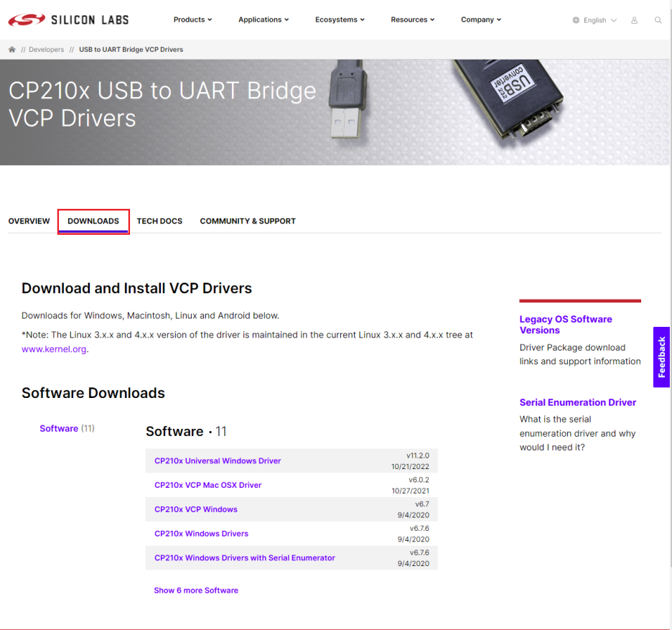Click the globe language icon
672x630 pixels.
(576, 20)
